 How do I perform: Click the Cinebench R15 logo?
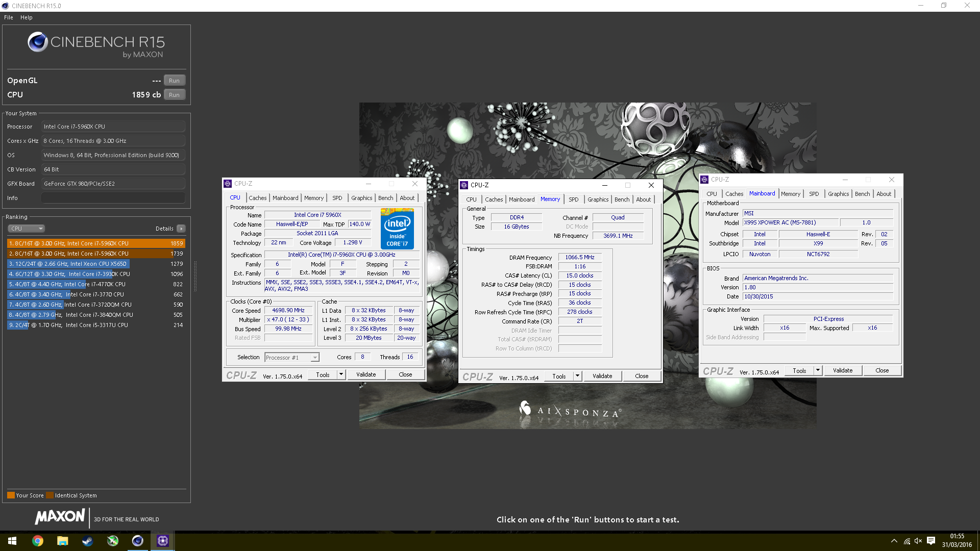(96, 44)
